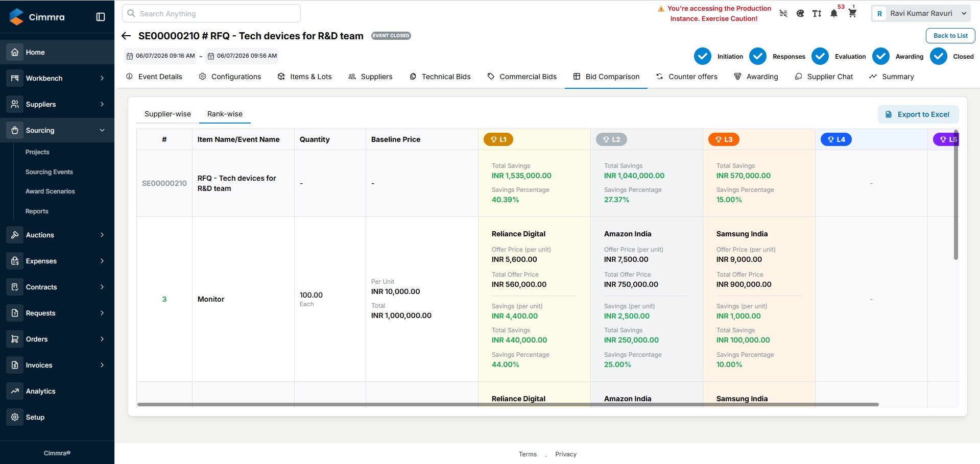Click the Export to Excel button
The width and height of the screenshot is (980, 464).
(918, 114)
